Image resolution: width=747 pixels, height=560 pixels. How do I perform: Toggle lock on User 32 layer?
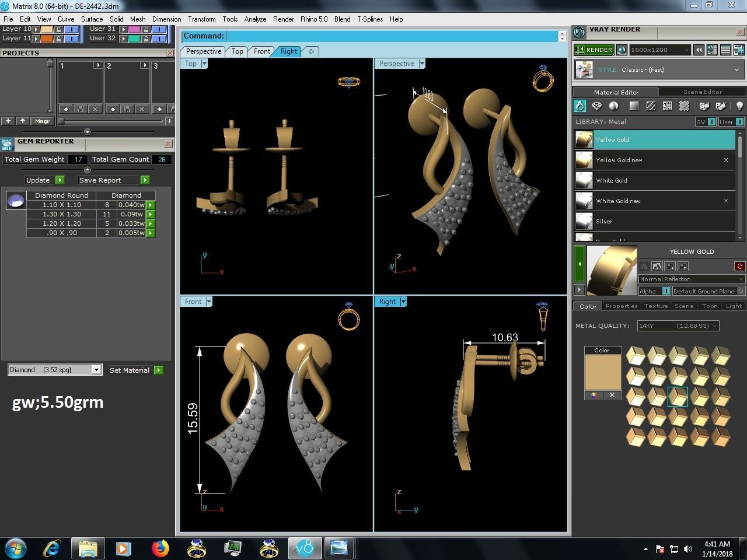(x=146, y=38)
